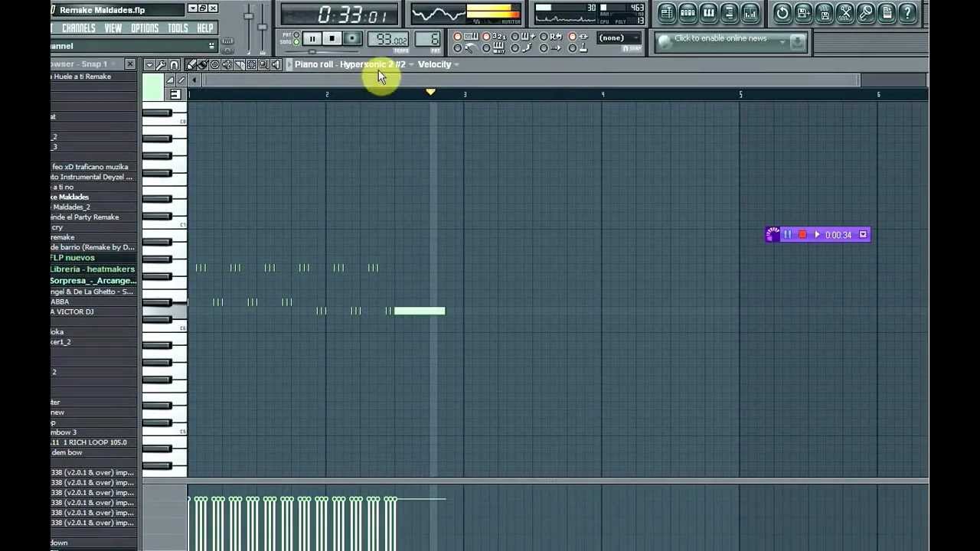Click the transport record button
The image size is (980, 551).
[x=352, y=39]
